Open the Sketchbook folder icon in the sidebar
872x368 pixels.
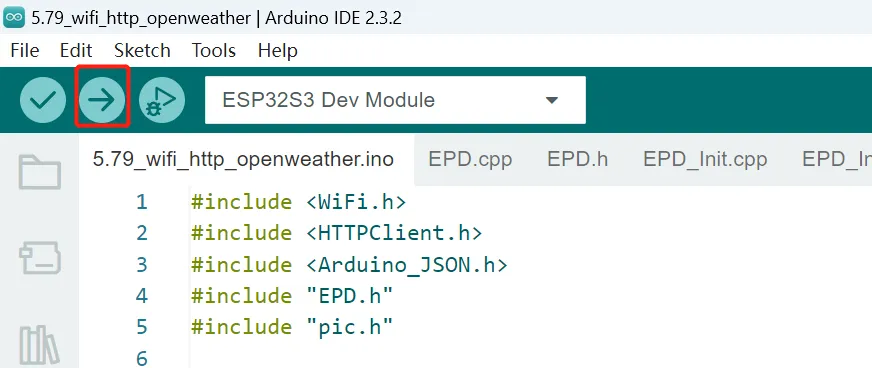point(39,173)
